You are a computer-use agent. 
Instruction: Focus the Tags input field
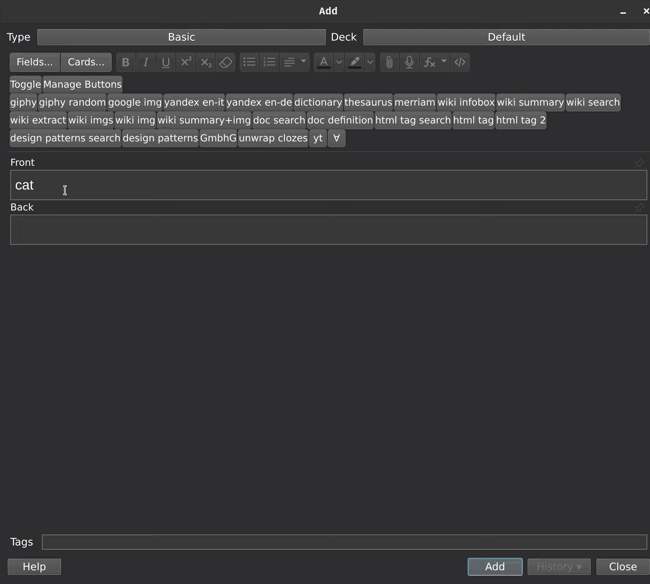pos(344,542)
